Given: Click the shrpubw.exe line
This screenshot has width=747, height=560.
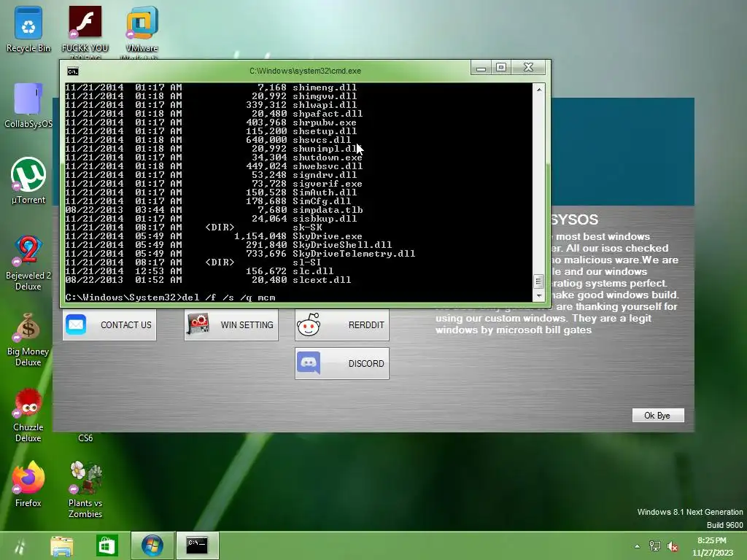Looking at the screenshot, I should [211, 122].
